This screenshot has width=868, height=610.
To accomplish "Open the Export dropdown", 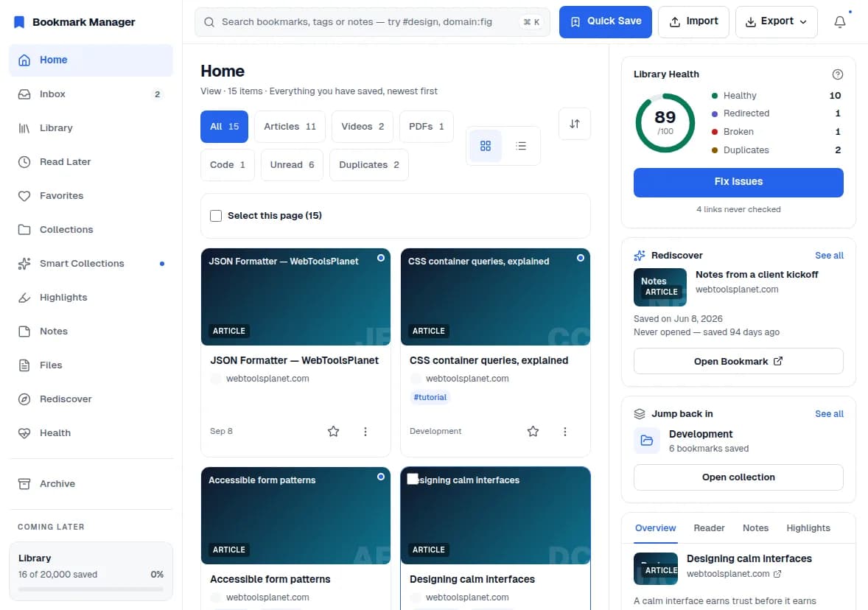I will point(776,21).
